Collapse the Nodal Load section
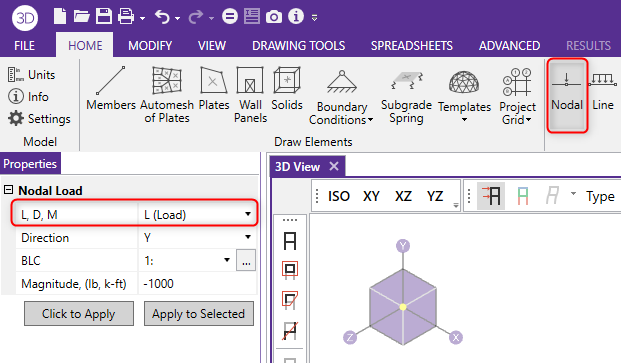The image size is (621, 363). pyautogui.click(x=8, y=190)
